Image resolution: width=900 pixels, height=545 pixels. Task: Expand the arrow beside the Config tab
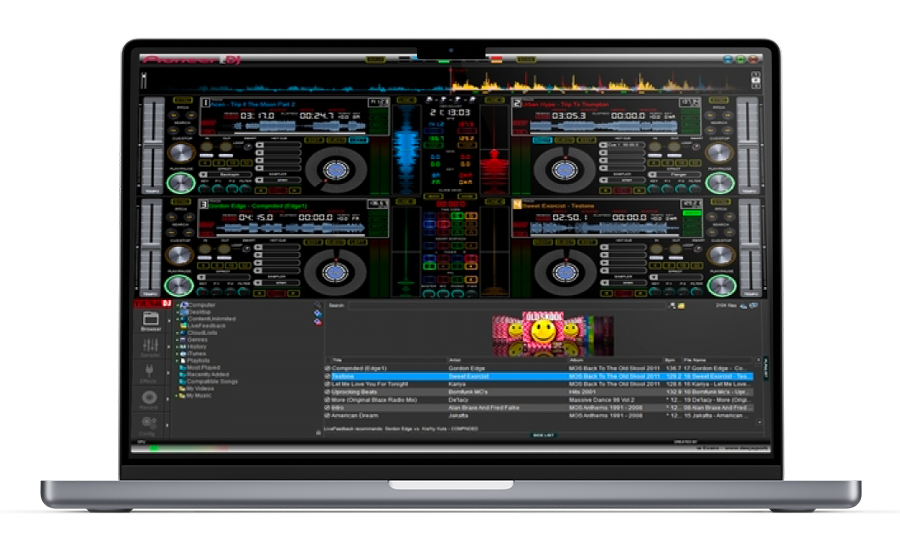pos(168,426)
